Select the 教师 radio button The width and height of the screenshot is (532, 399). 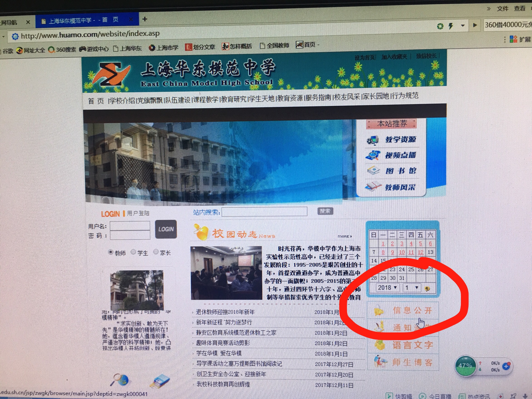point(110,252)
